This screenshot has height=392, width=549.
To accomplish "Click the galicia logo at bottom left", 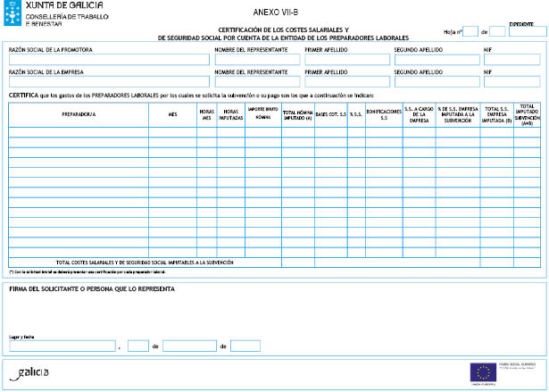I will 34,371.
